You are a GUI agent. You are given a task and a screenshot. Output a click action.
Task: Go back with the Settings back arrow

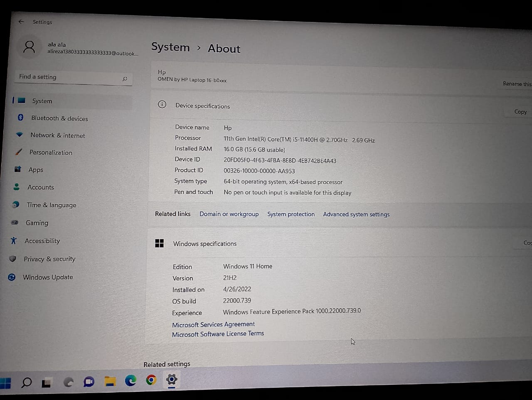click(x=21, y=22)
